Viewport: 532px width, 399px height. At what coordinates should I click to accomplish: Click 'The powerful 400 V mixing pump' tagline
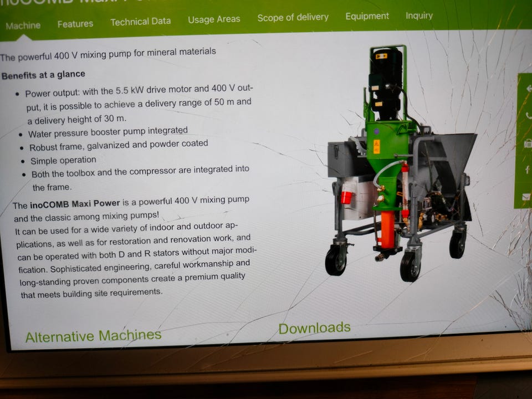click(x=108, y=54)
